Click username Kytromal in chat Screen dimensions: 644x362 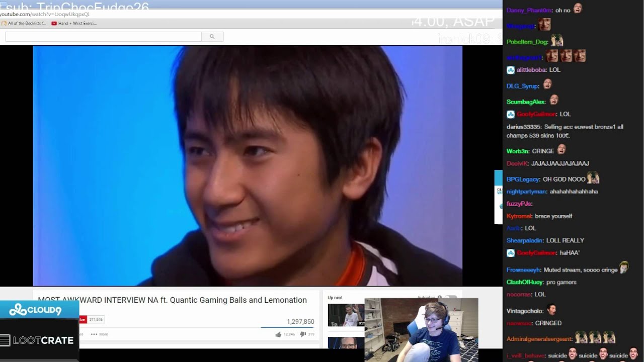(x=519, y=216)
